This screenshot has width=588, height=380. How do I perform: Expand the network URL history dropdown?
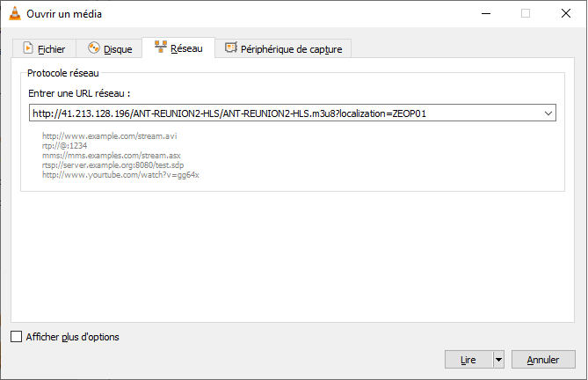pos(548,113)
